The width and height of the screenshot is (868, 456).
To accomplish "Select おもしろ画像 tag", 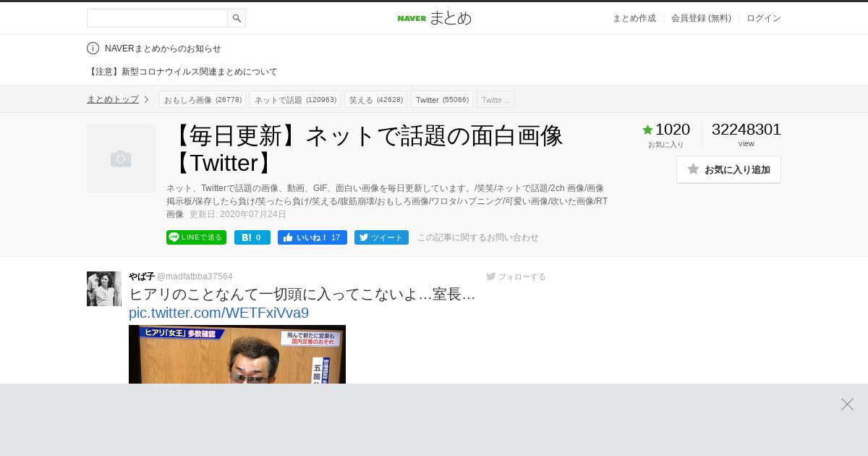I will coord(203,99).
